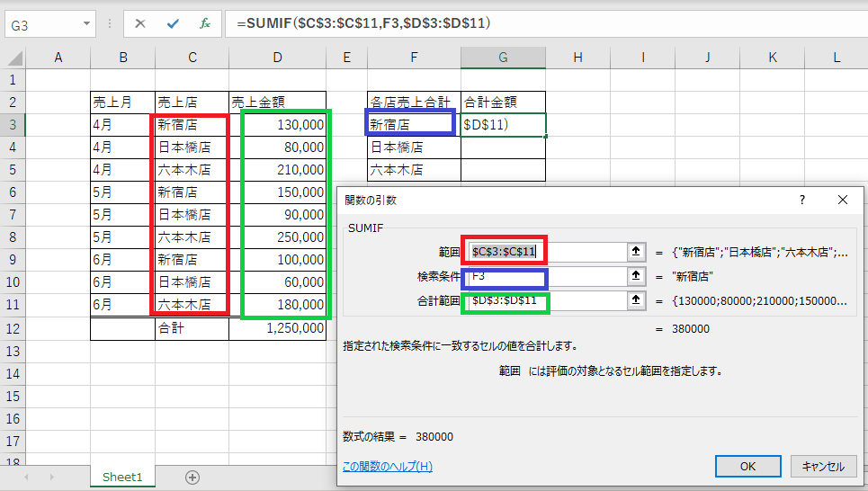Open Insert Function with the fx icon
Viewport: 868px width, 491px height.
[205, 23]
